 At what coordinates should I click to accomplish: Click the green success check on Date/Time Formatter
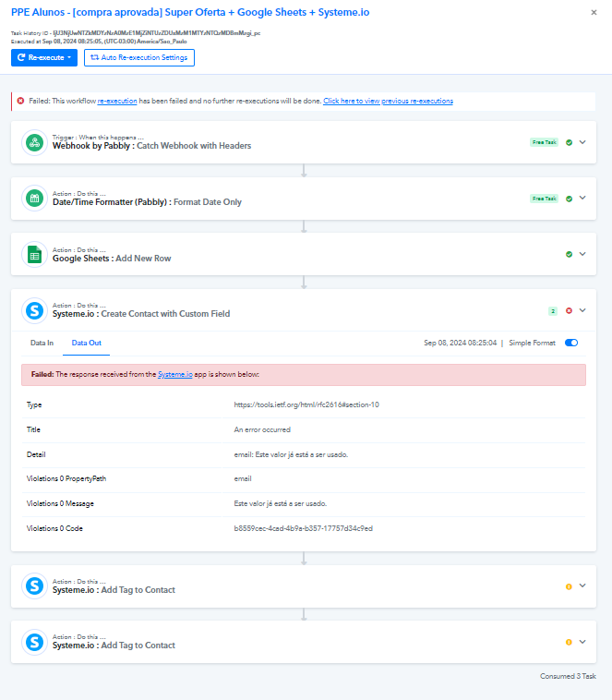tap(569, 199)
